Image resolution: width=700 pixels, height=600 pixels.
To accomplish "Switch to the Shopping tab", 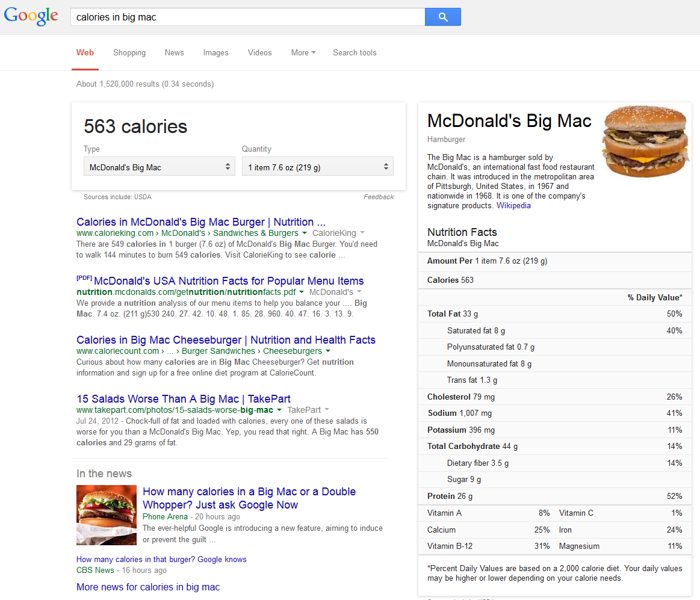I will (129, 53).
